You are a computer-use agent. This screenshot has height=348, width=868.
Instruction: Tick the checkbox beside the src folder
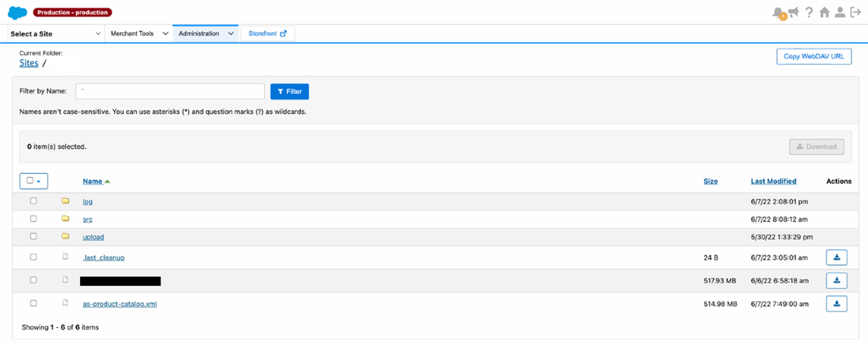[33, 219]
